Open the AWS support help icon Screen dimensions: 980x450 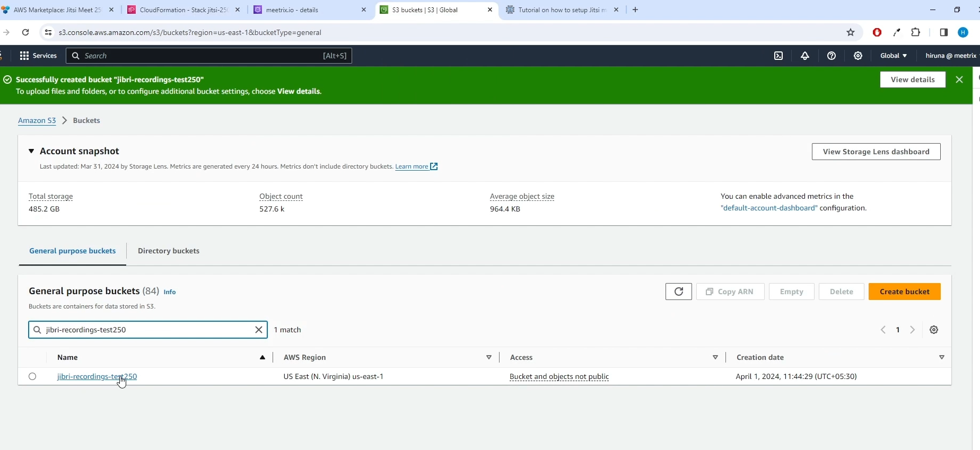pos(832,56)
